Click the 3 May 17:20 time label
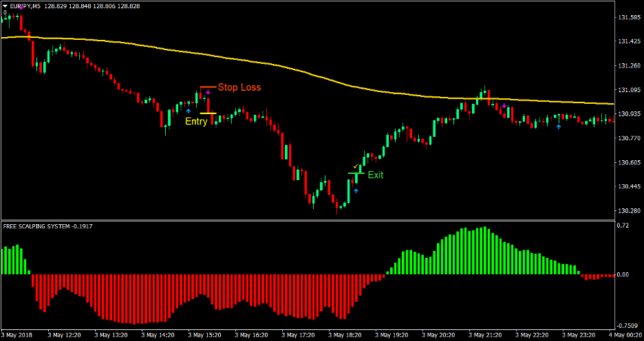This screenshot has width=644, height=341. [298, 335]
